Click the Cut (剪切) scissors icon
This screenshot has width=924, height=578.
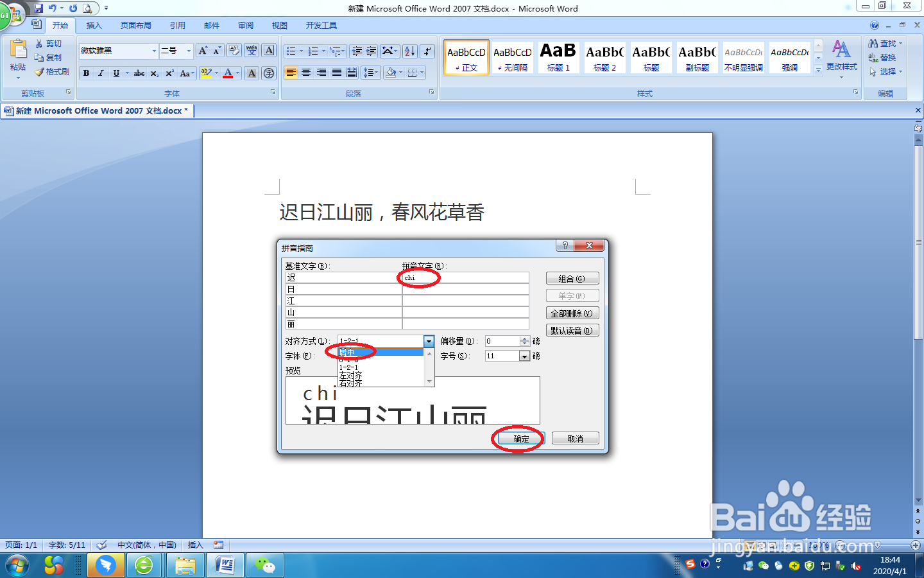[x=39, y=44]
